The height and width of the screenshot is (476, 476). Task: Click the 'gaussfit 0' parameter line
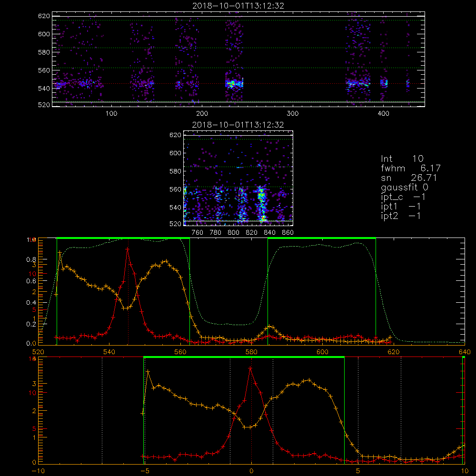pos(405,187)
